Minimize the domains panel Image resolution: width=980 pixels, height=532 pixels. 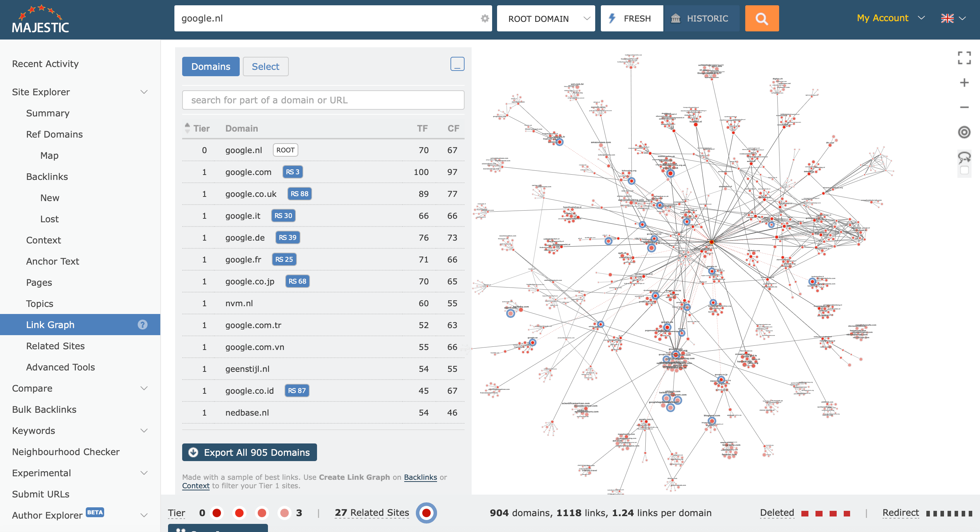[457, 64]
